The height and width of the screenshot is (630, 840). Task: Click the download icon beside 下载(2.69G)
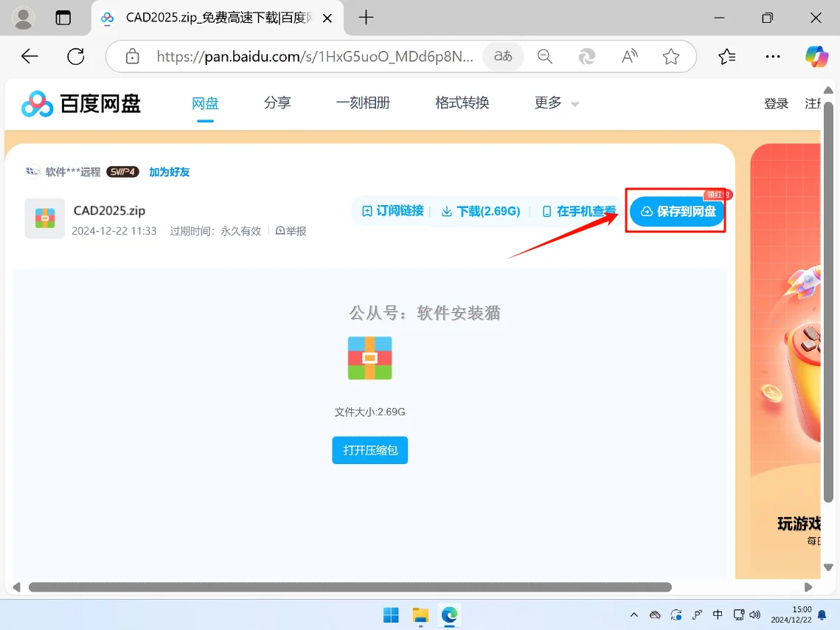[447, 210]
